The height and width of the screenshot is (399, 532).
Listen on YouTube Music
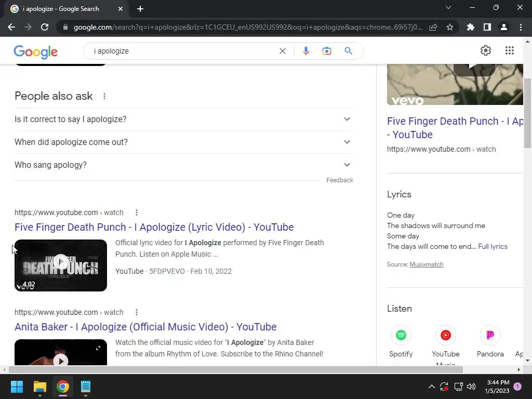(x=445, y=344)
